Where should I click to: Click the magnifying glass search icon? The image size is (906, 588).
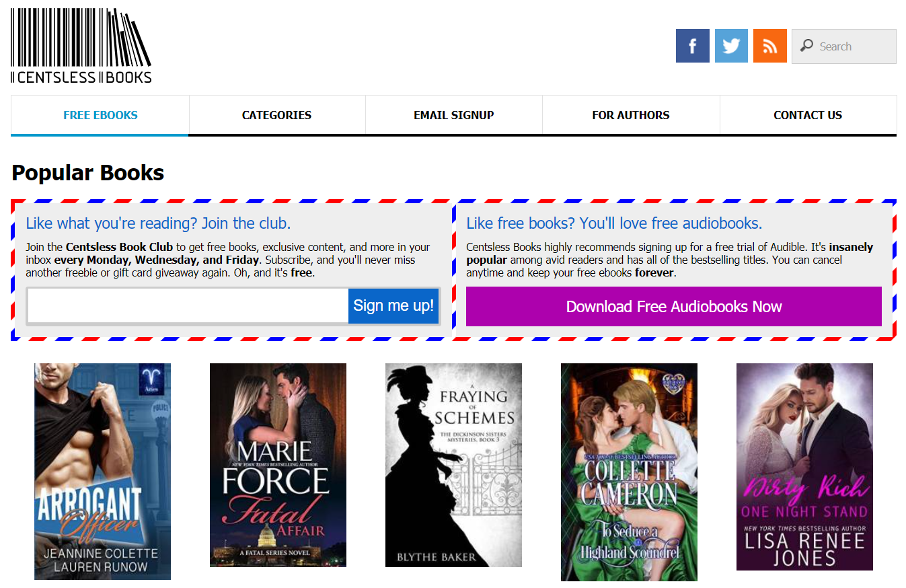point(806,46)
